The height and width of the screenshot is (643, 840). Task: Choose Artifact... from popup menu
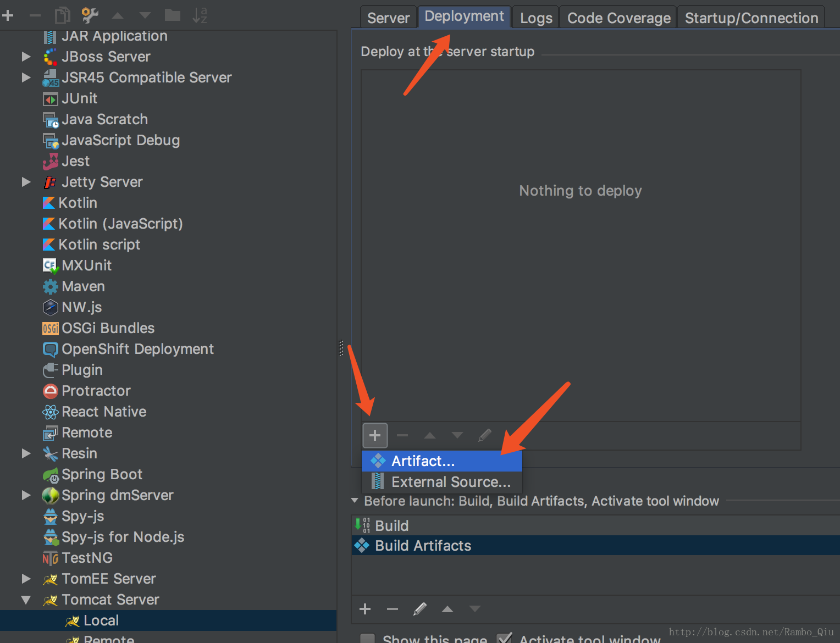pyautogui.click(x=441, y=461)
